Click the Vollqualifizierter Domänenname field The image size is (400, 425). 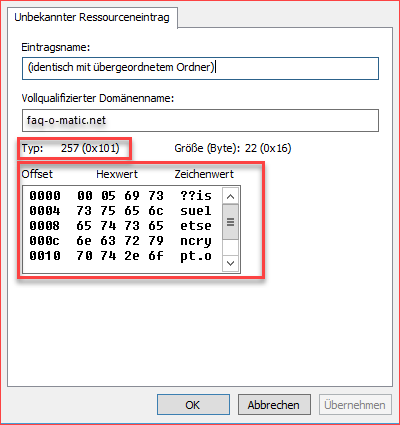(x=200, y=120)
